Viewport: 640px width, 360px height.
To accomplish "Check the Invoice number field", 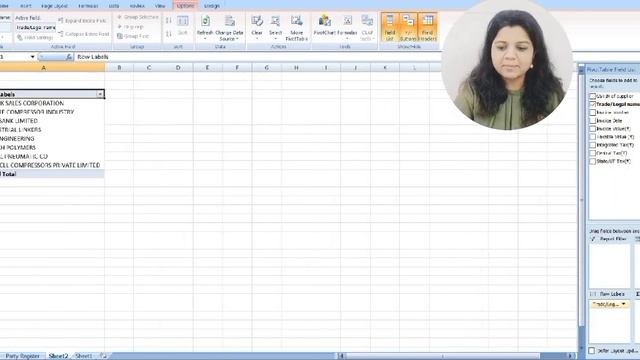I will pyautogui.click(x=592, y=113).
